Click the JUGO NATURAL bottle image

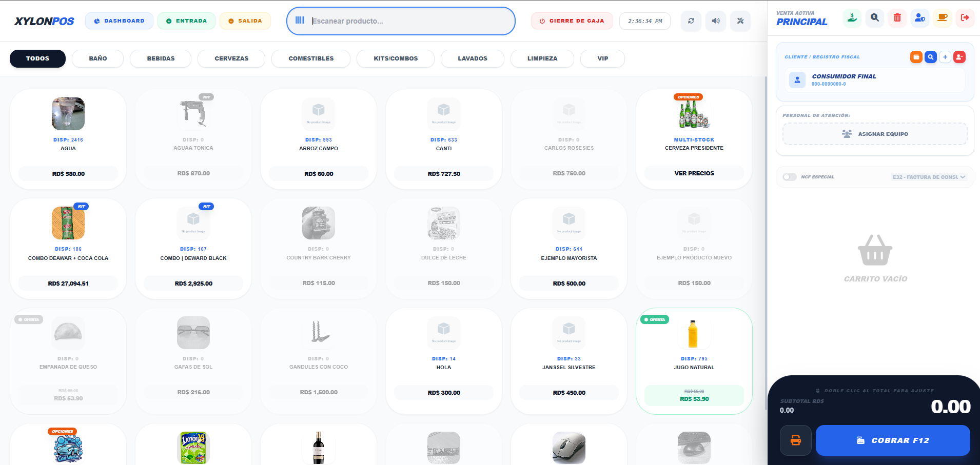pyautogui.click(x=693, y=333)
